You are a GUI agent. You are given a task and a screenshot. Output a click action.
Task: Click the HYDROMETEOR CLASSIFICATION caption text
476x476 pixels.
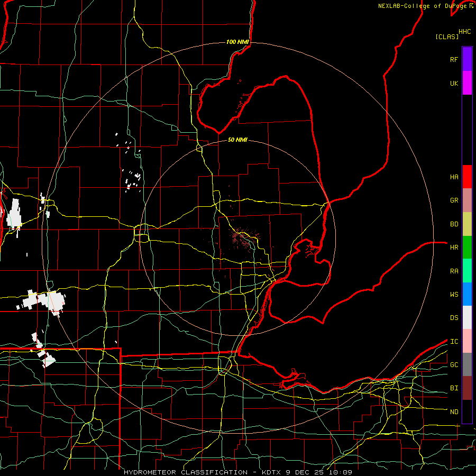pos(186,472)
